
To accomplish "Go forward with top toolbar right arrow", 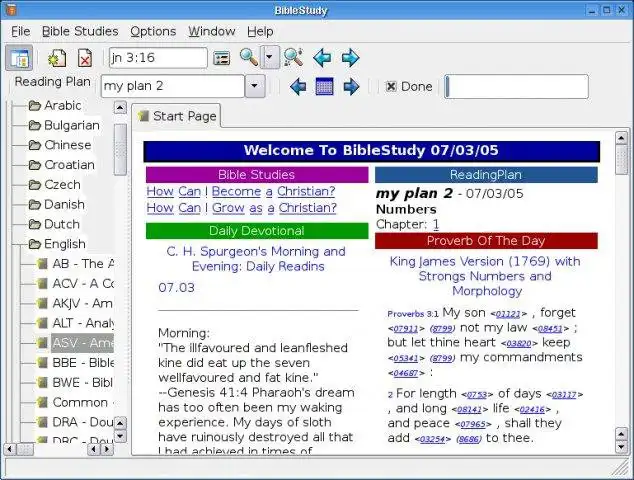I will tap(350, 57).
